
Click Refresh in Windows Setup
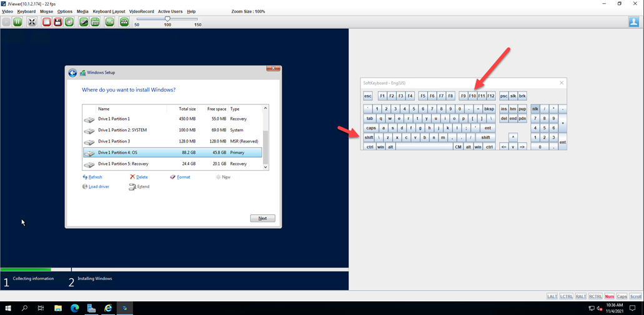point(92,177)
